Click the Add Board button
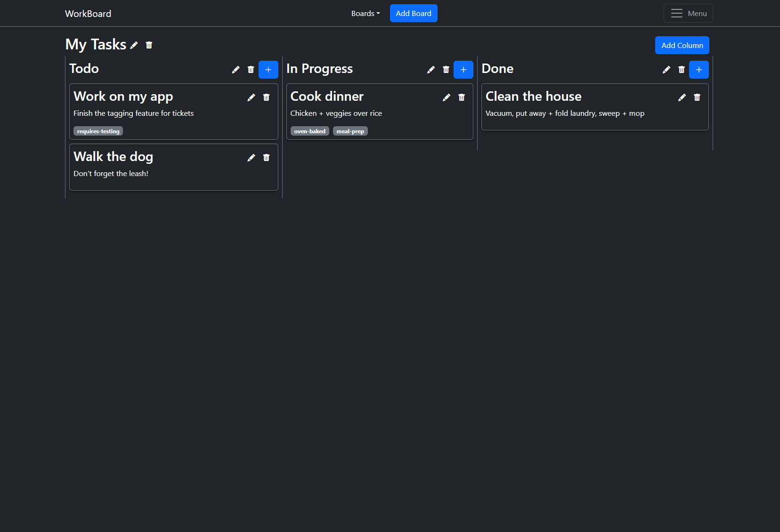This screenshot has height=532, width=780. click(414, 13)
